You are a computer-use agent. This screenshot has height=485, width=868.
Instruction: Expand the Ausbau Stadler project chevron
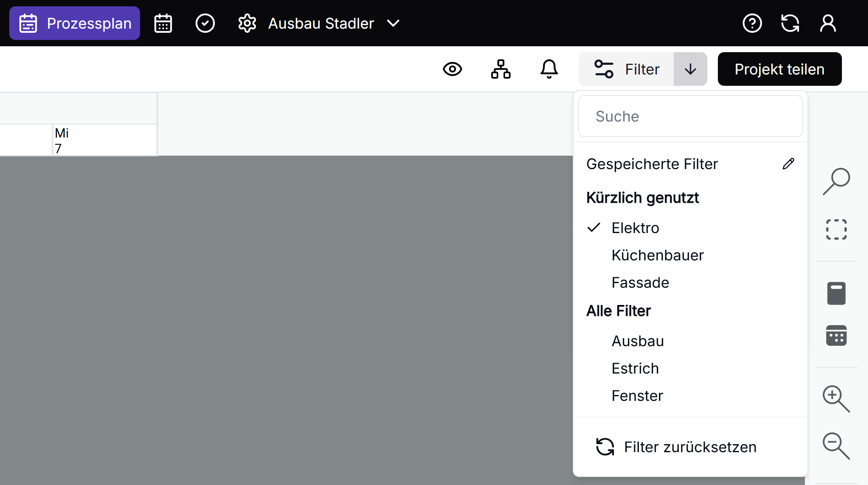pyautogui.click(x=393, y=23)
